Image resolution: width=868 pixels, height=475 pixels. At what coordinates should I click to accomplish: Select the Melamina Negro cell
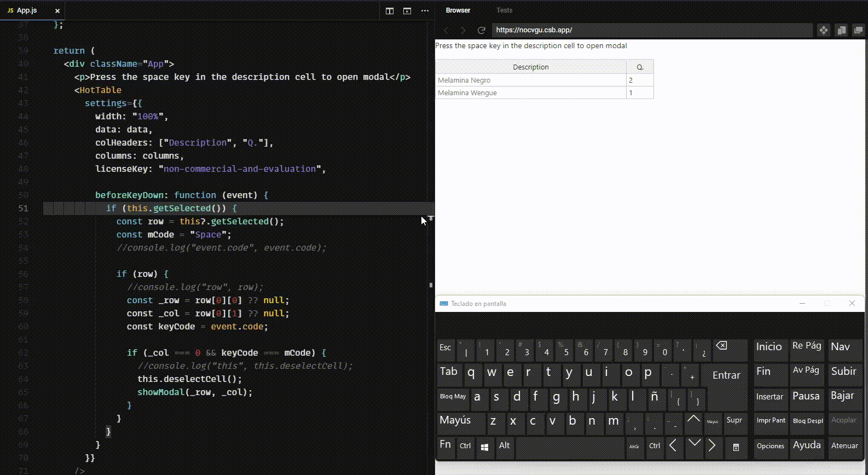[x=531, y=80]
